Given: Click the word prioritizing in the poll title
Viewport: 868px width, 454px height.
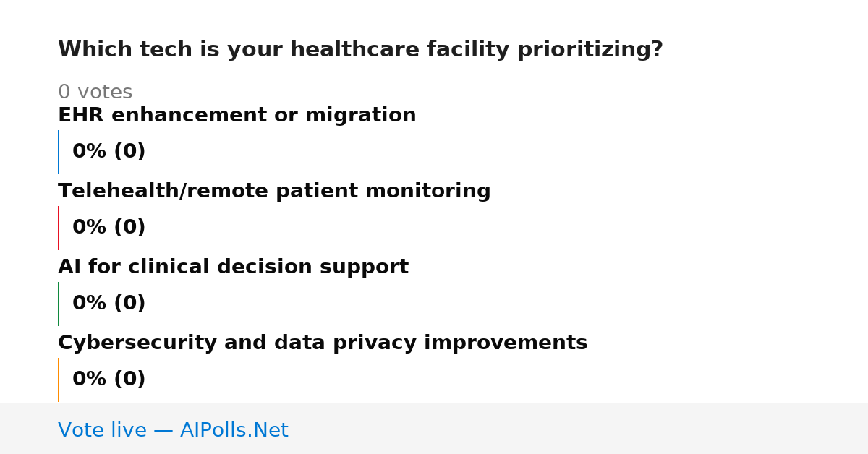Looking at the screenshot, I should click(590, 50).
